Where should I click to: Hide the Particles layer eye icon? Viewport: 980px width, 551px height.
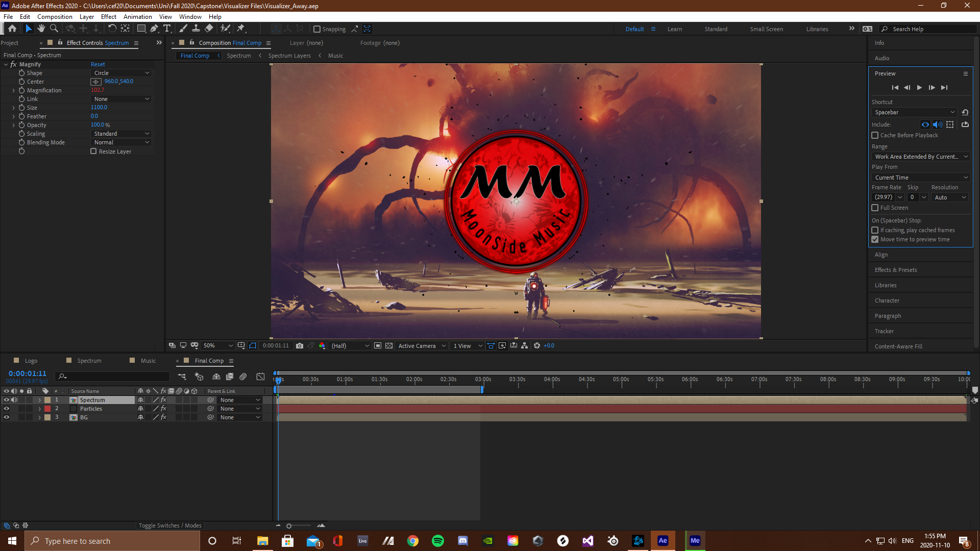pyautogui.click(x=7, y=409)
